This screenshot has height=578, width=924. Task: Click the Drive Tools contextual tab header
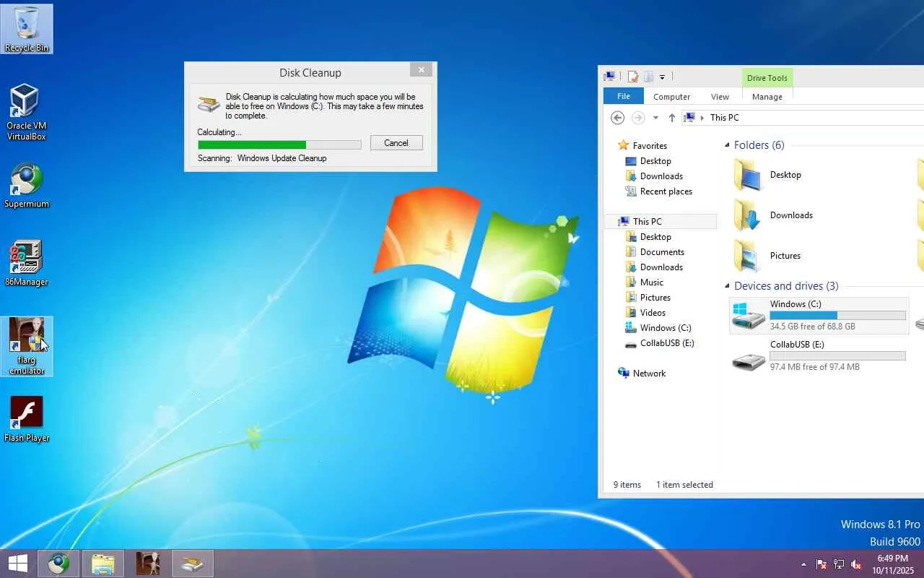767,78
